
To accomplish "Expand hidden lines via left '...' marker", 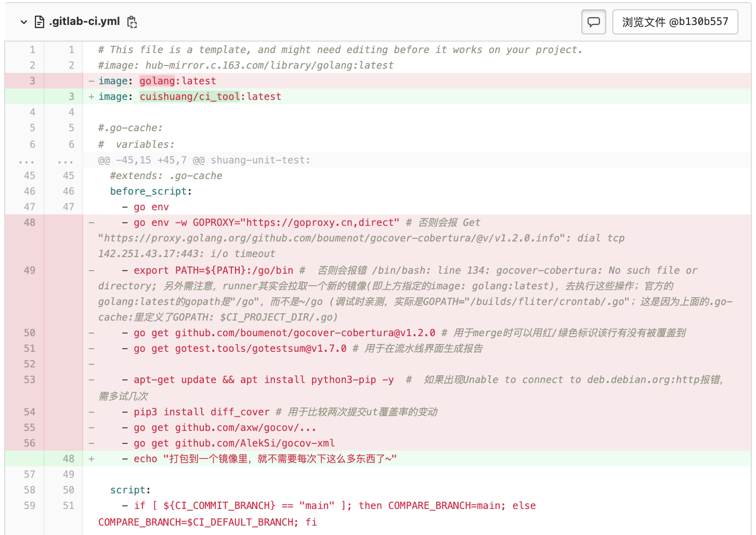I will tap(27, 160).
